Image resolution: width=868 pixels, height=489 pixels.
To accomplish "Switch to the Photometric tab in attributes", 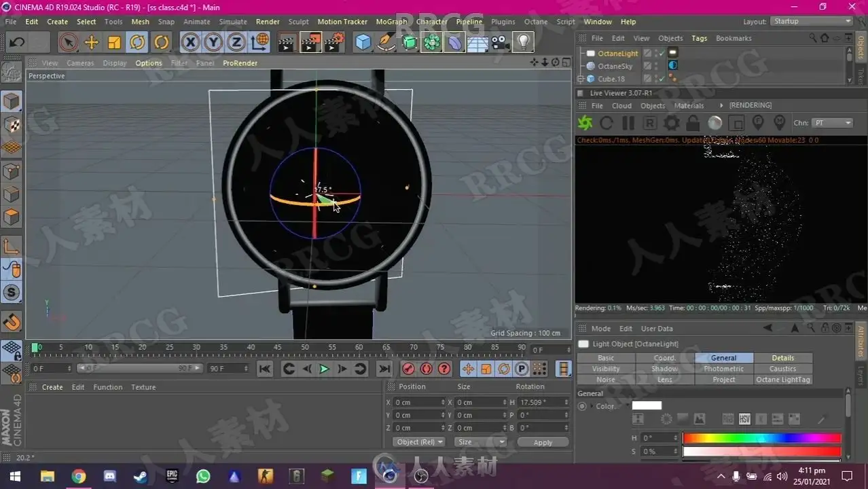I will click(x=723, y=369).
